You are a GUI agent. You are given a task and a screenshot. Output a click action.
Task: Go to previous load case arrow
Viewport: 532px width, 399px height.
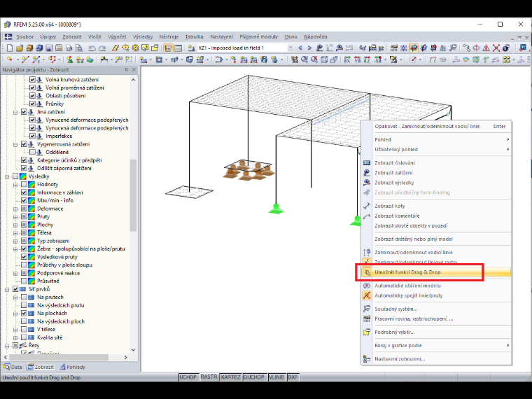pos(300,48)
